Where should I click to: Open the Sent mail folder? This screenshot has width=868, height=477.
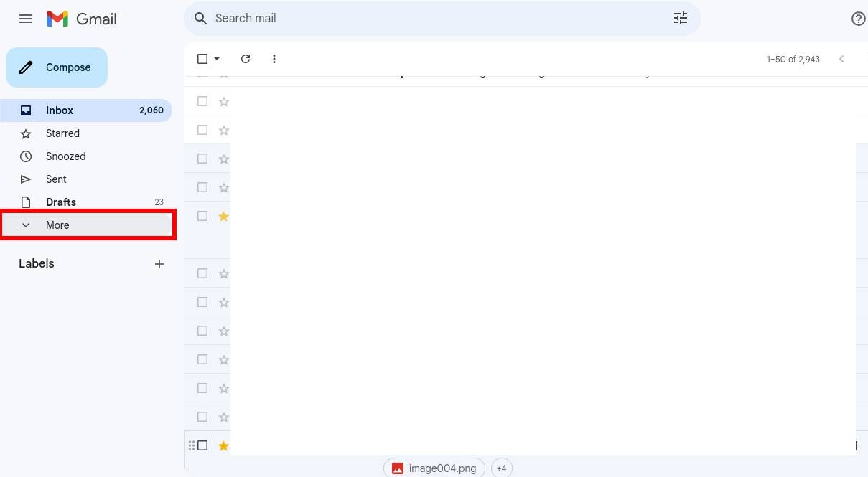tap(56, 179)
